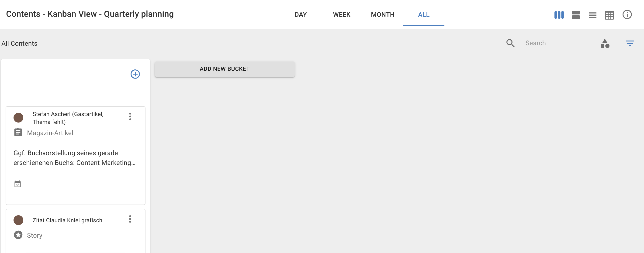
Task: Switch to the stacked rows view icon
Action: click(x=575, y=15)
